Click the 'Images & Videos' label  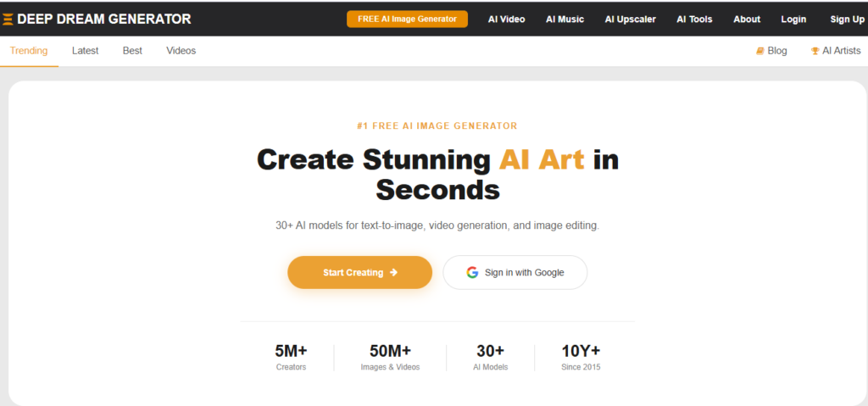tap(390, 367)
